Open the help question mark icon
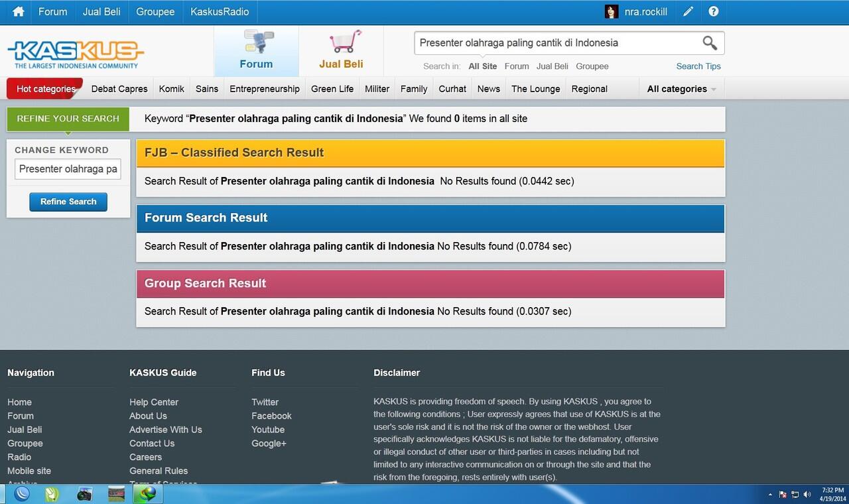 [x=714, y=12]
